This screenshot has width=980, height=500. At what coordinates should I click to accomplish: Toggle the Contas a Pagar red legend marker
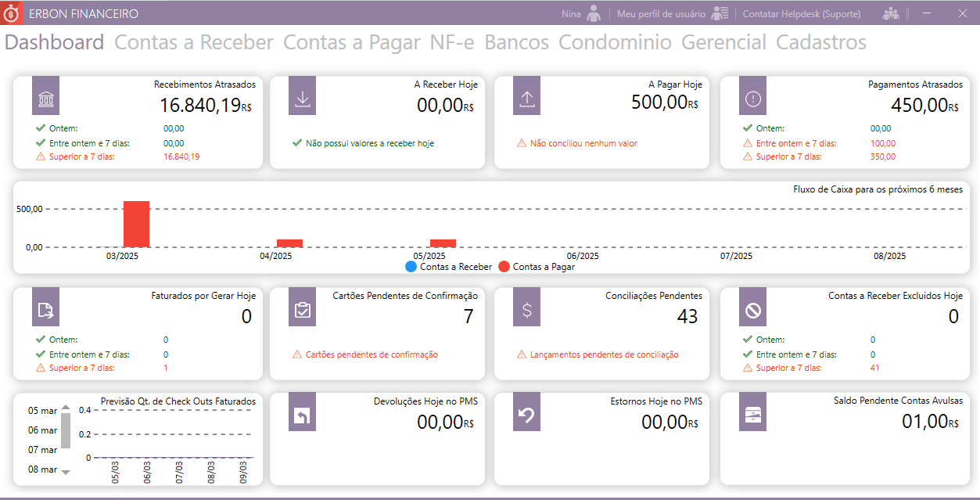point(504,267)
